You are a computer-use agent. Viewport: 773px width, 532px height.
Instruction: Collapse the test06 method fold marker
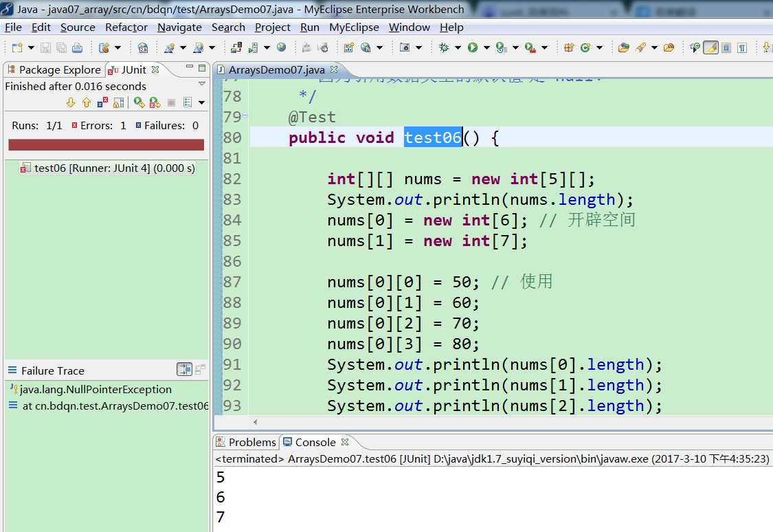tap(245, 116)
